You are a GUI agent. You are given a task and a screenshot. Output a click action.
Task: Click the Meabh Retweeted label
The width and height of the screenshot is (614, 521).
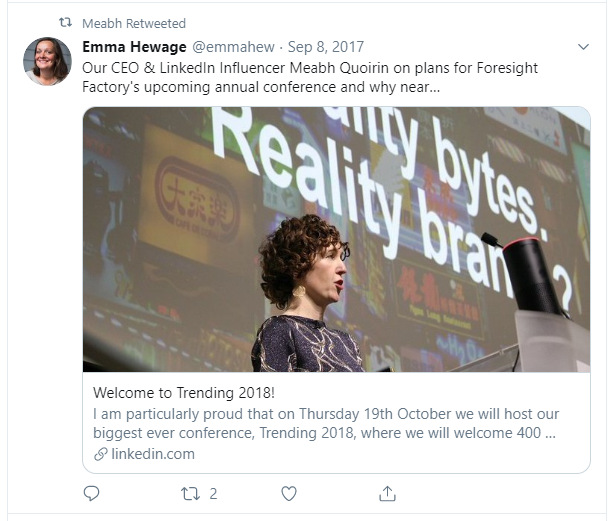click(x=134, y=23)
